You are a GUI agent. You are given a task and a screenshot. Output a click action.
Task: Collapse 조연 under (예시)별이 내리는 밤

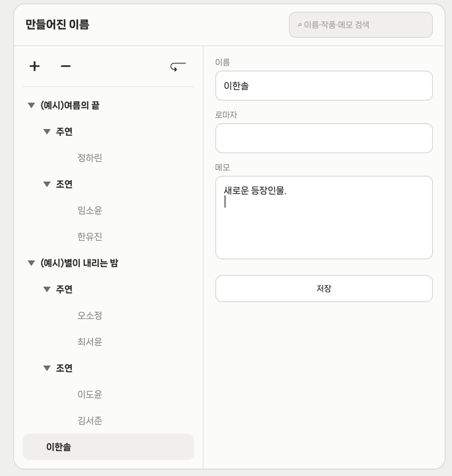point(47,368)
